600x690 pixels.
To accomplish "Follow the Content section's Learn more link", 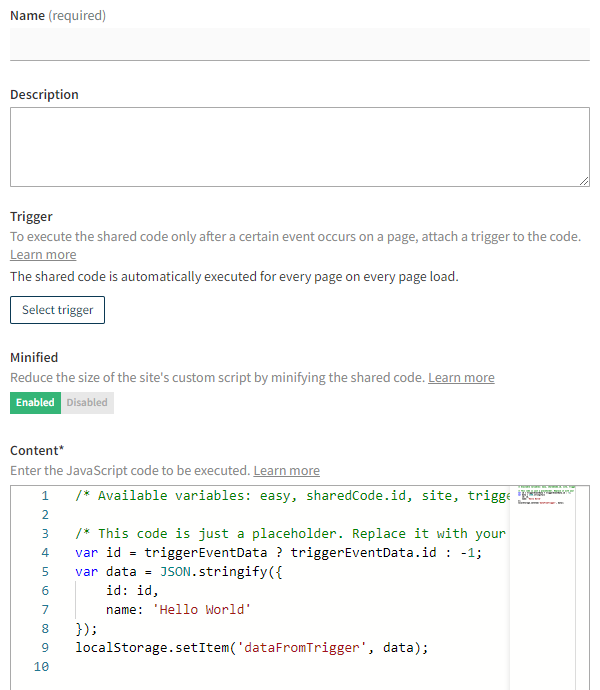I will (x=286, y=471).
